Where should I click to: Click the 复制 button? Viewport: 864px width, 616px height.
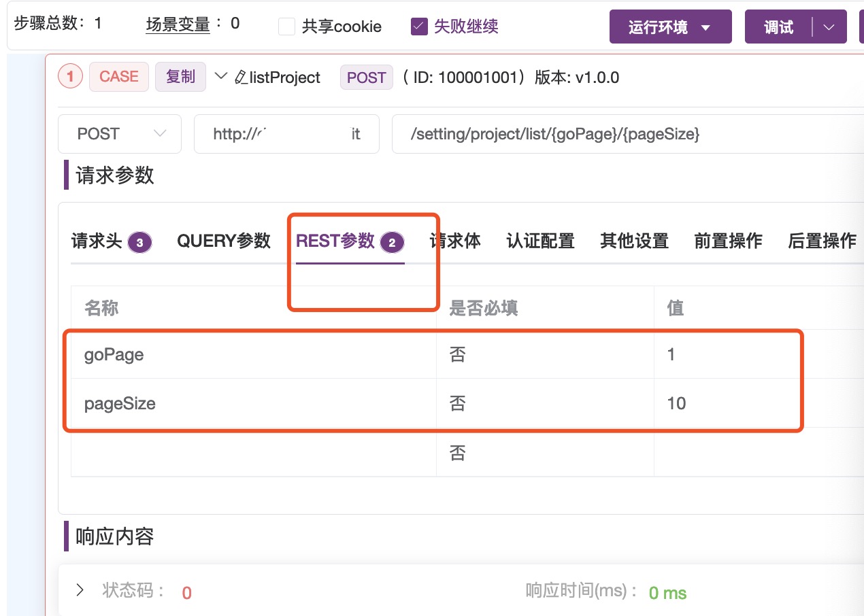(x=180, y=77)
